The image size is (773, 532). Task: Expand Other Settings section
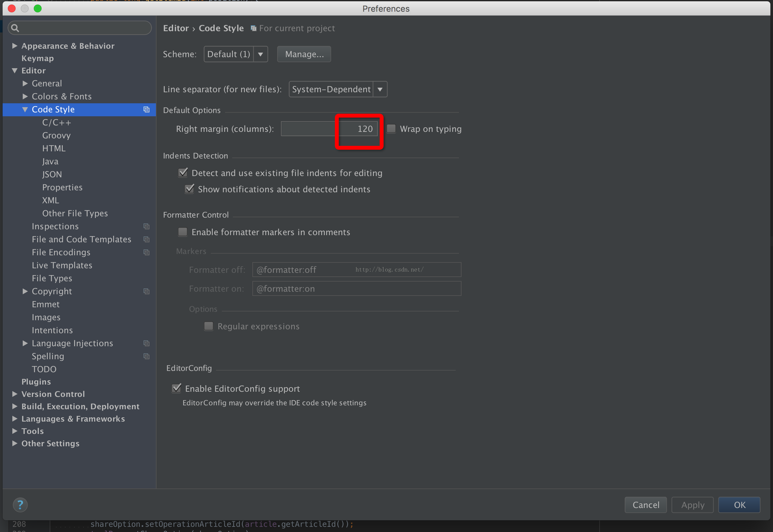[x=15, y=443]
